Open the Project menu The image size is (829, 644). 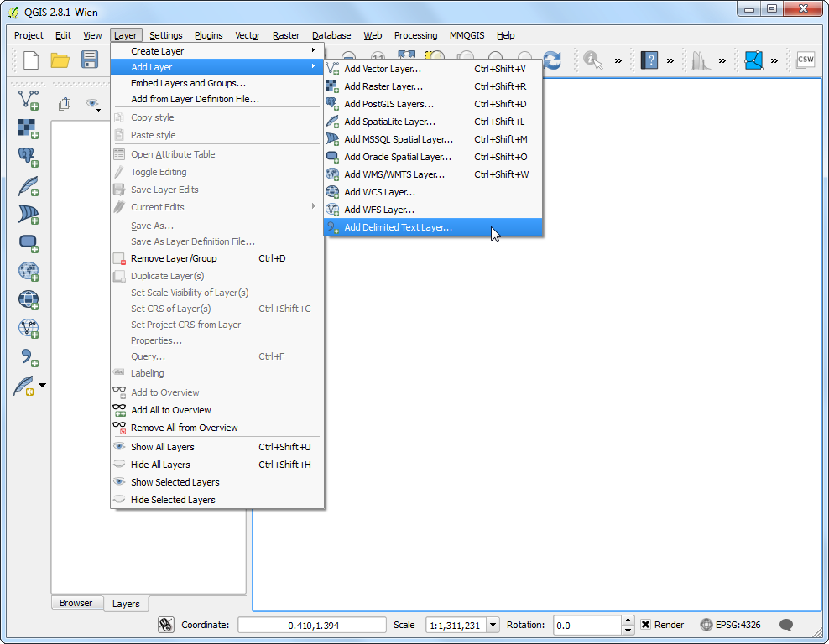pos(29,35)
